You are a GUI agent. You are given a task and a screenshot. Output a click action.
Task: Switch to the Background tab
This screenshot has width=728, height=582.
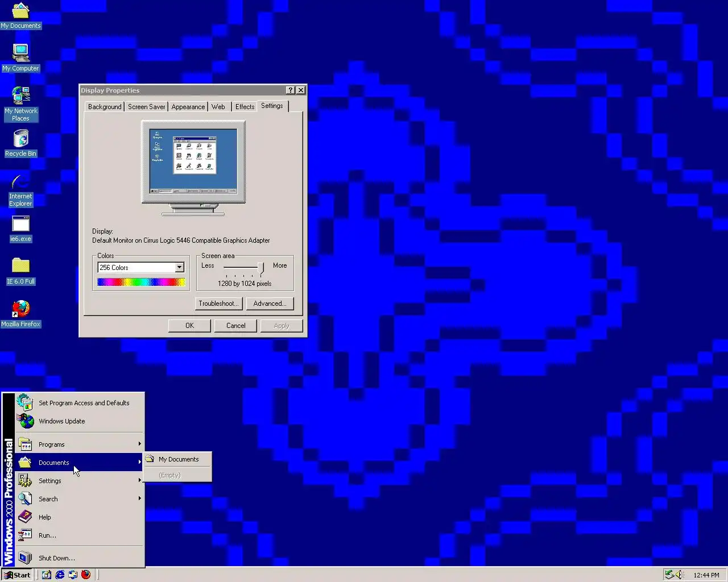[105, 107]
